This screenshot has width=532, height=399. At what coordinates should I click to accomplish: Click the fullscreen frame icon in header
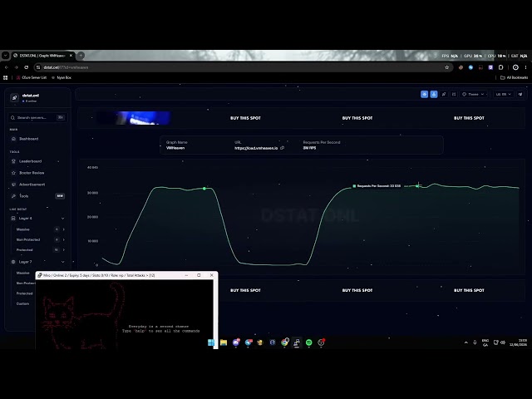(x=454, y=94)
